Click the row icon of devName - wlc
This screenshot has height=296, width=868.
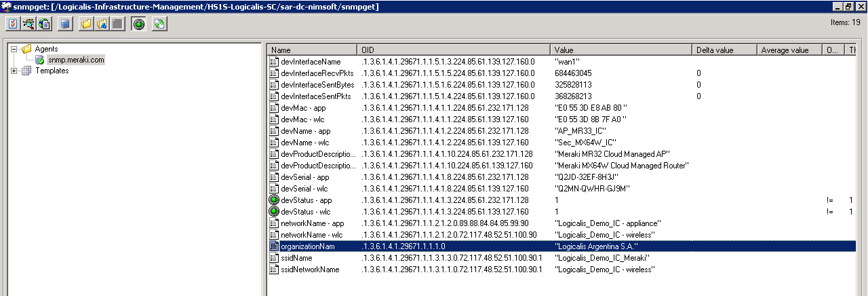click(x=274, y=143)
